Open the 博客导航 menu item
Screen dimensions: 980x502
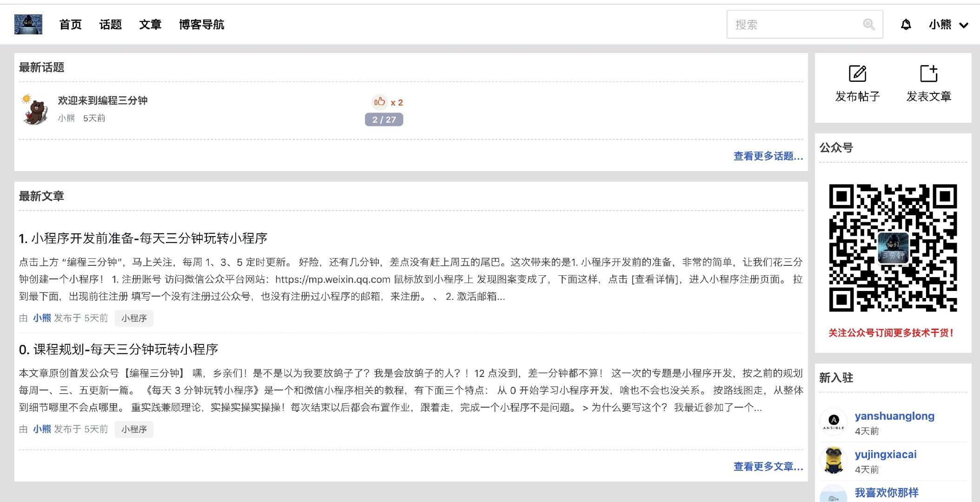201,25
